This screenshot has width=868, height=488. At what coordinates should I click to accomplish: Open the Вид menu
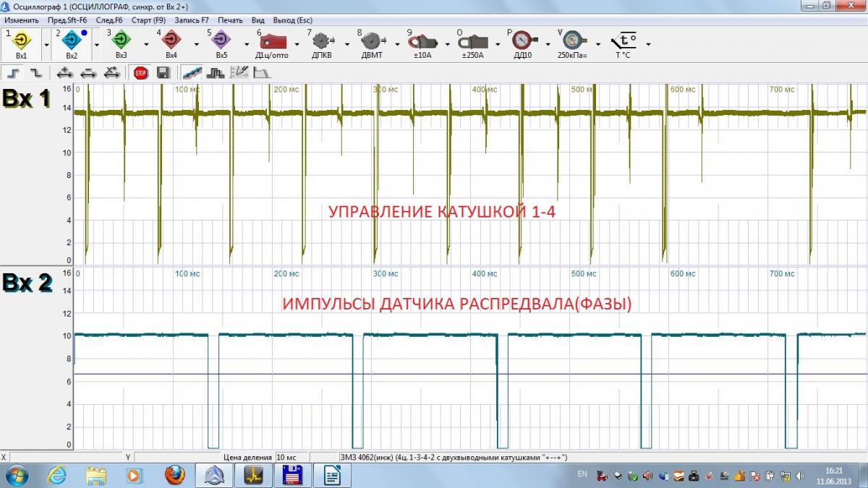[x=258, y=20]
